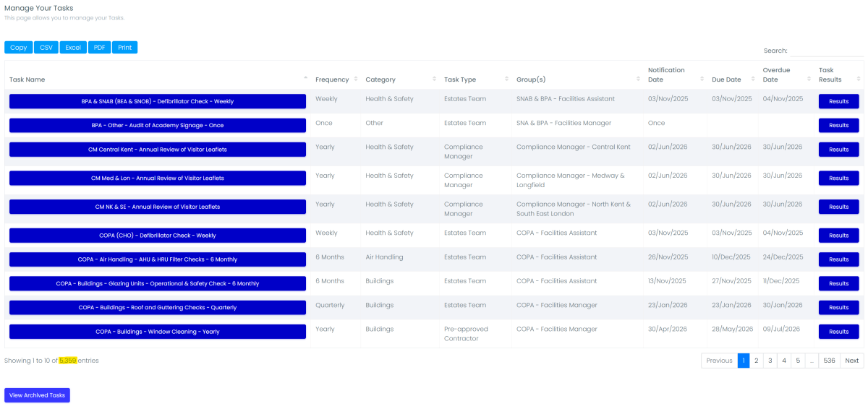Export the table as CSV
This screenshot has width=868, height=409.
point(46,48)
